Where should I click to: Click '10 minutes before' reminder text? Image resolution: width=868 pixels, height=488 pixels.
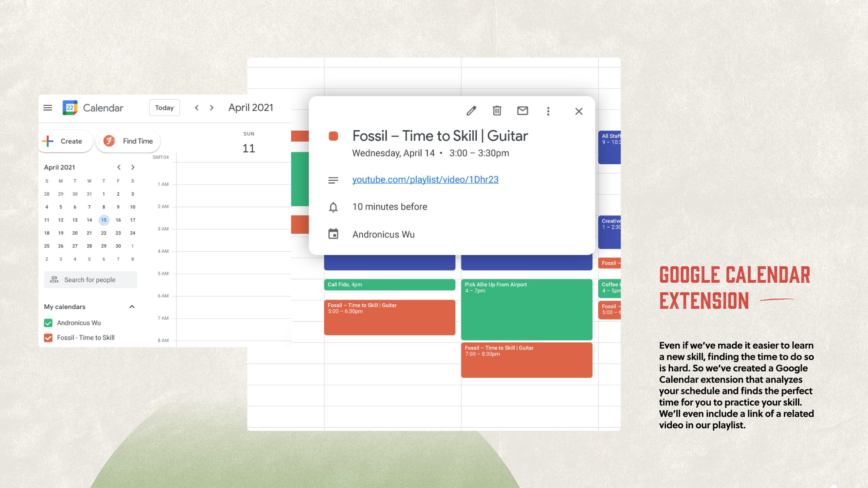click(x=390, y=206)
